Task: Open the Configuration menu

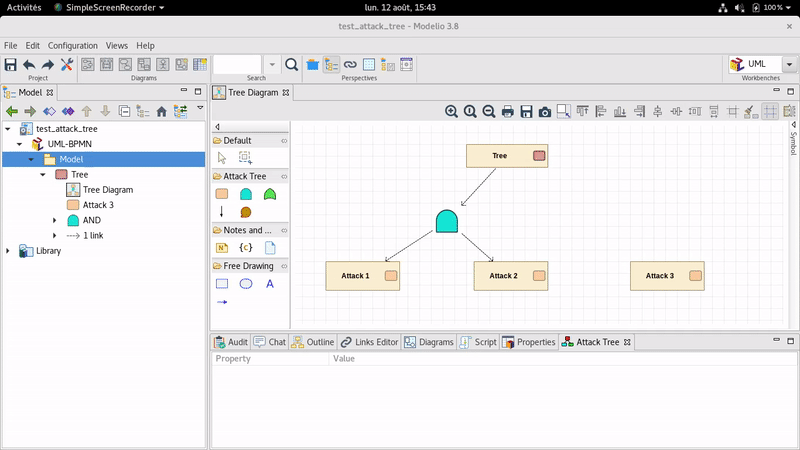Action: [73, 45]
